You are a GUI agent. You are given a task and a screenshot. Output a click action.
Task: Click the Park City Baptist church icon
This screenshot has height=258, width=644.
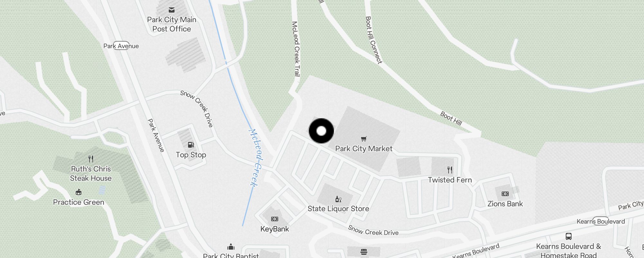(x=231, y=247)
